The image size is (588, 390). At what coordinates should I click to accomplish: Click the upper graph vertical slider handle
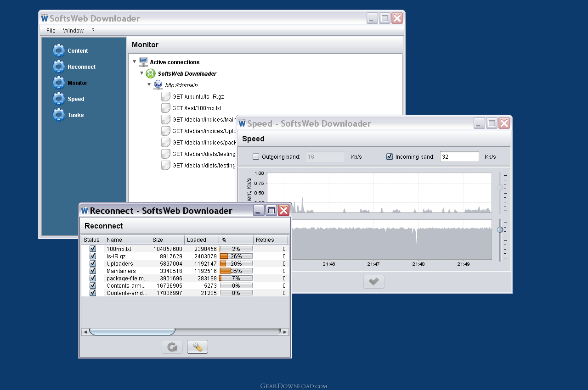pos(500,187)
